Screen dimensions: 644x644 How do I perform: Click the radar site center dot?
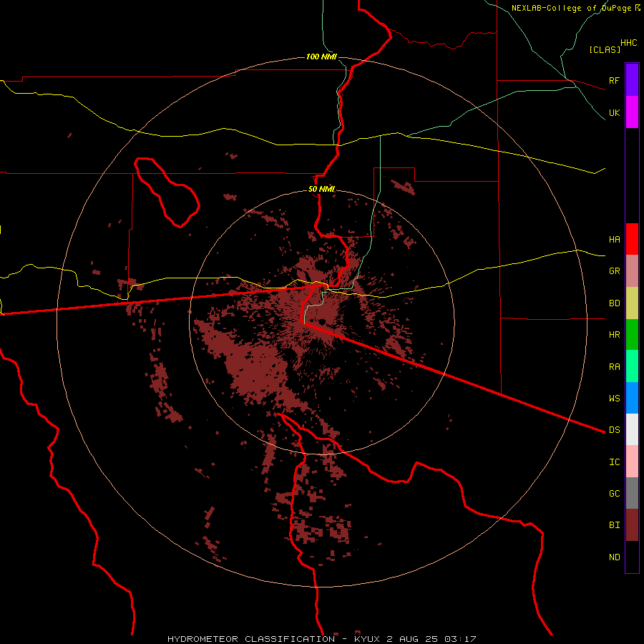pos(322,321)
